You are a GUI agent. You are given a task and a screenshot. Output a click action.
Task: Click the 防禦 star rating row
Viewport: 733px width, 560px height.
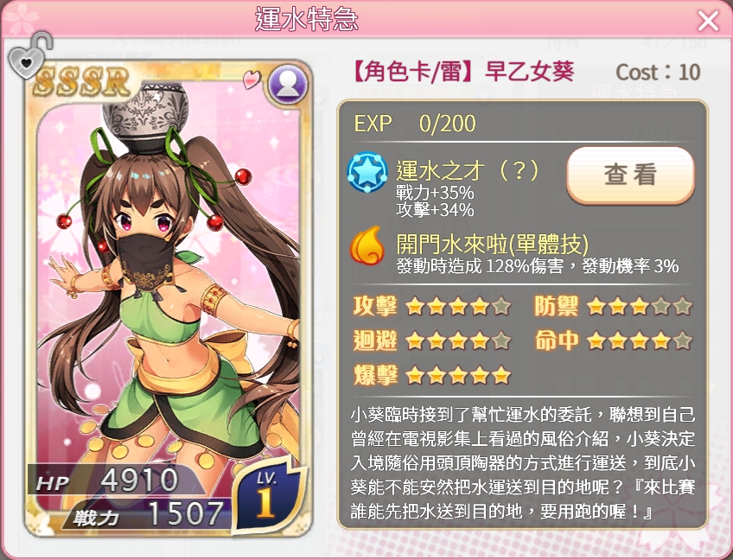[613, 307]
